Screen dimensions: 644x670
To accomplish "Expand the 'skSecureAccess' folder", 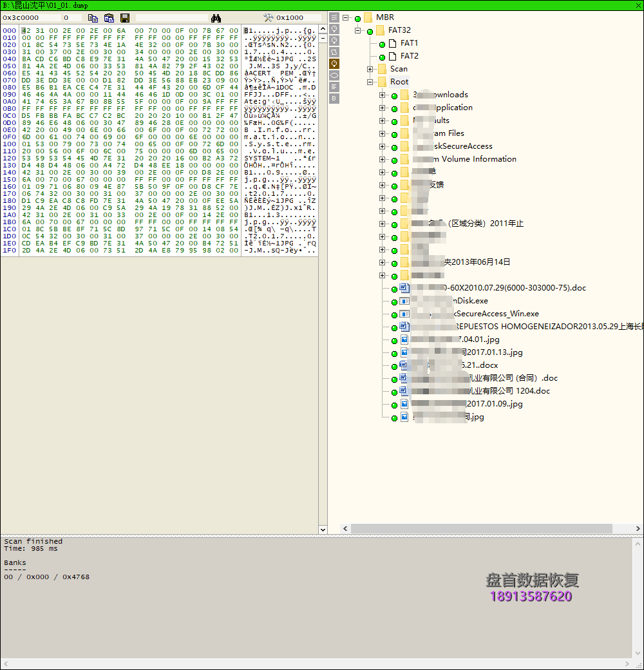I will (383, 146).
